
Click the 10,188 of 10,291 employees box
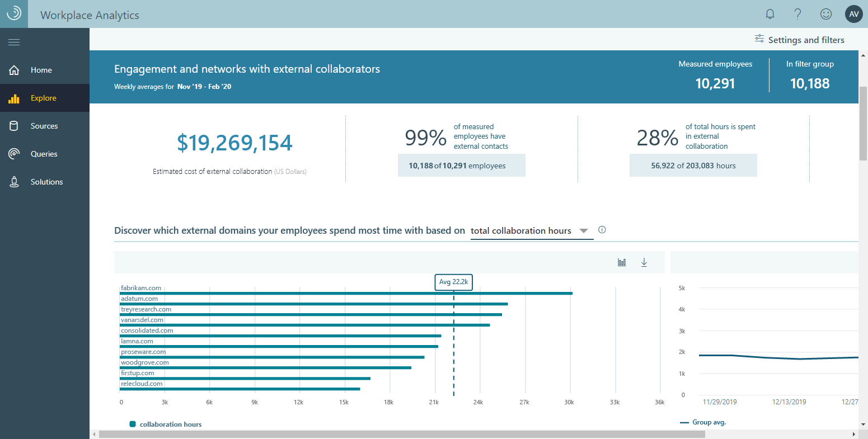(x=461, y=166)
